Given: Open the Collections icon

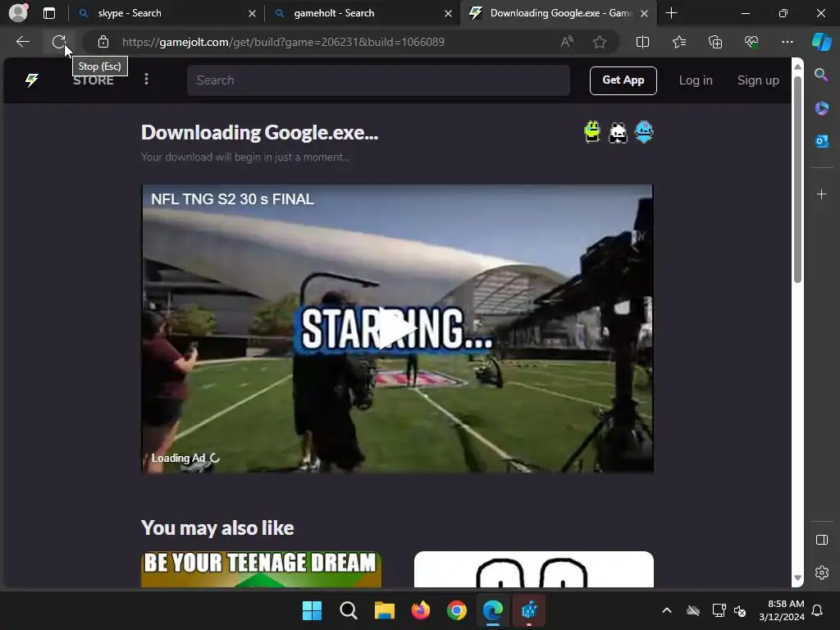Looking at the screenshot, I should (x=715, y=42).
